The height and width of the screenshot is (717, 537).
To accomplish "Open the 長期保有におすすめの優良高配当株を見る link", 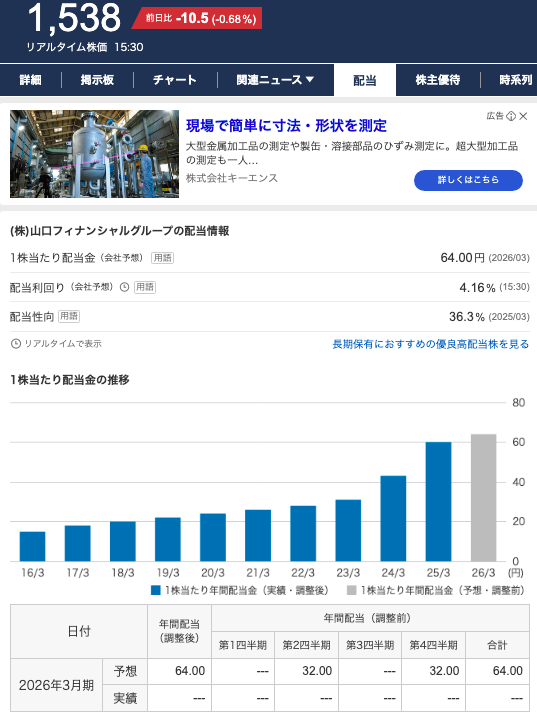I will click(430, 344).
